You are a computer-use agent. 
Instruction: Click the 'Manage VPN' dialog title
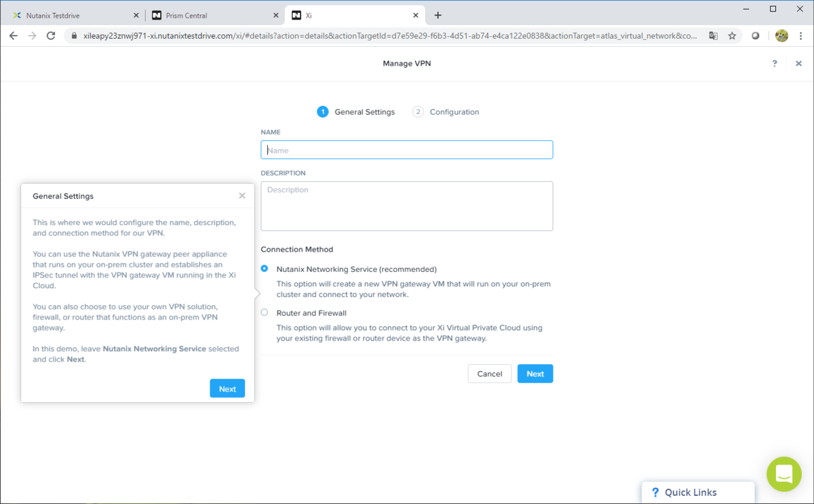(407, 63)
